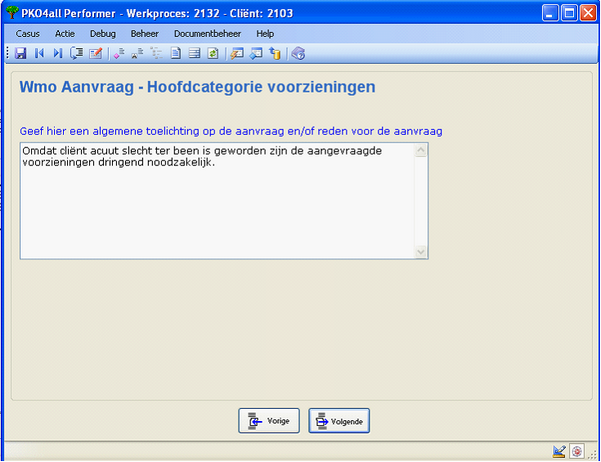
Task: Minimize the PKO4all Performer window
Action: pyautogui.click(x=550, y=13)
